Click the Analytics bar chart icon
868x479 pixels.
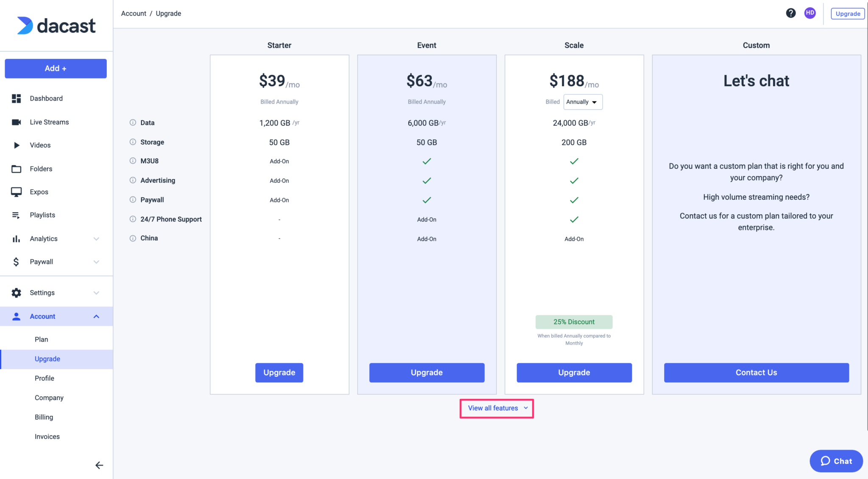(x=16, y=239)
